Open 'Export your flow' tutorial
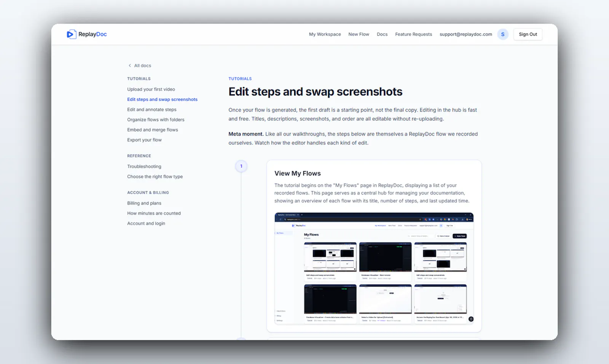 [144, 140]
